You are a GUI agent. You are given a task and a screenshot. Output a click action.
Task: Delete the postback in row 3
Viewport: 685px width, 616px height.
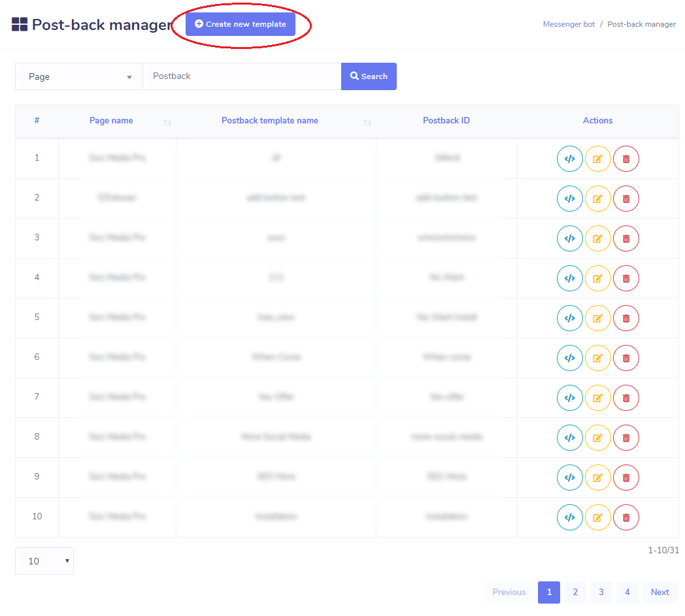(x=626, y=238)
